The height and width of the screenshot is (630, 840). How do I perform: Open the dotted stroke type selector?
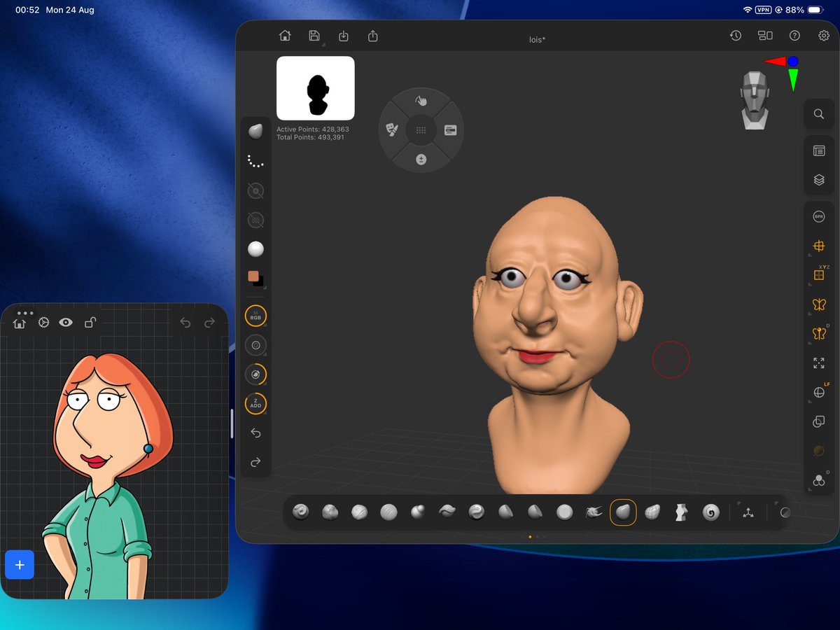255,161
